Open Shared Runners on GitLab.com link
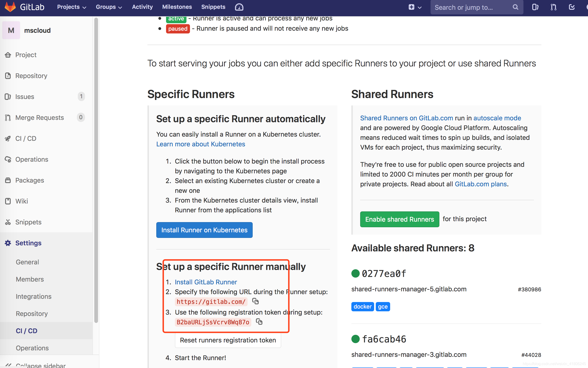Screen dimensions: 588x368 pyautogui.click(x=407, y=118)
